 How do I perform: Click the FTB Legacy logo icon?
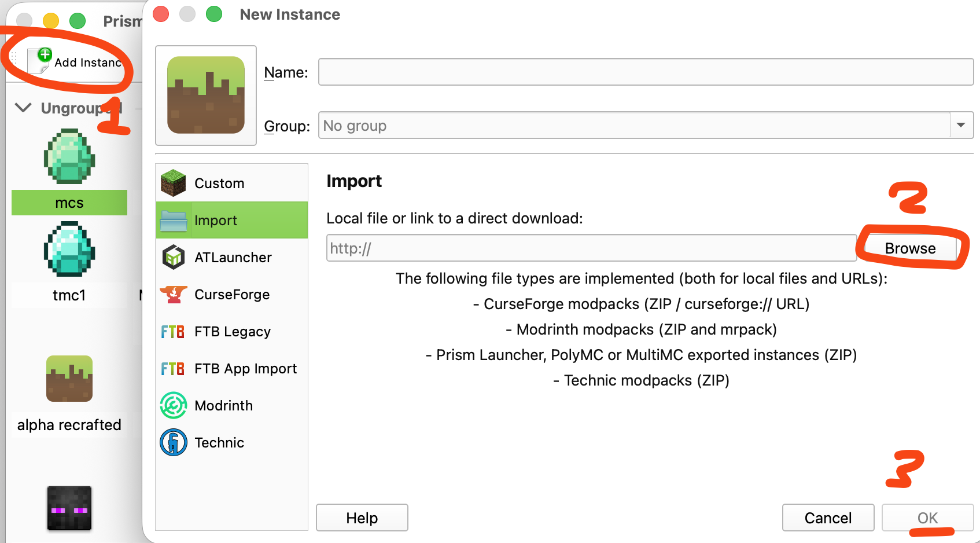click(172, 332)
